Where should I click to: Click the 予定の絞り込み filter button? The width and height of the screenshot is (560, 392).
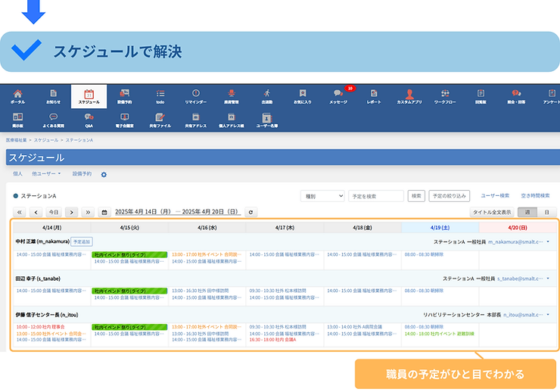click(450, 195)
